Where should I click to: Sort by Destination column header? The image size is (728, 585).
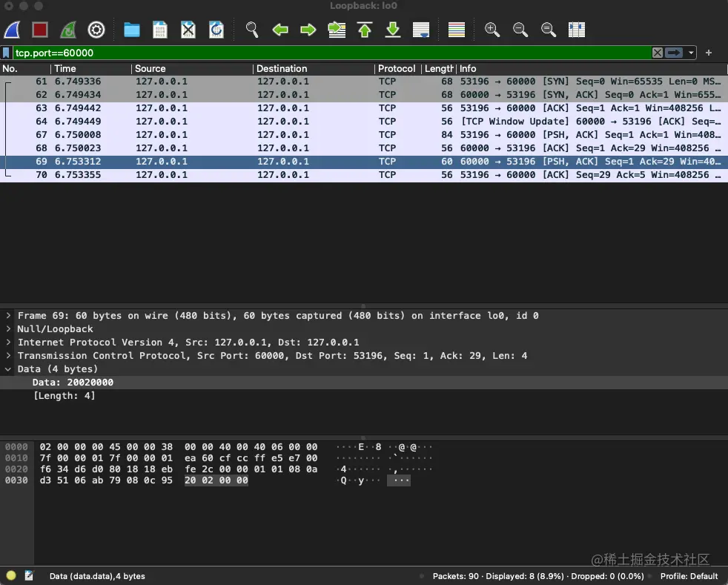click(x=314, y=69)
